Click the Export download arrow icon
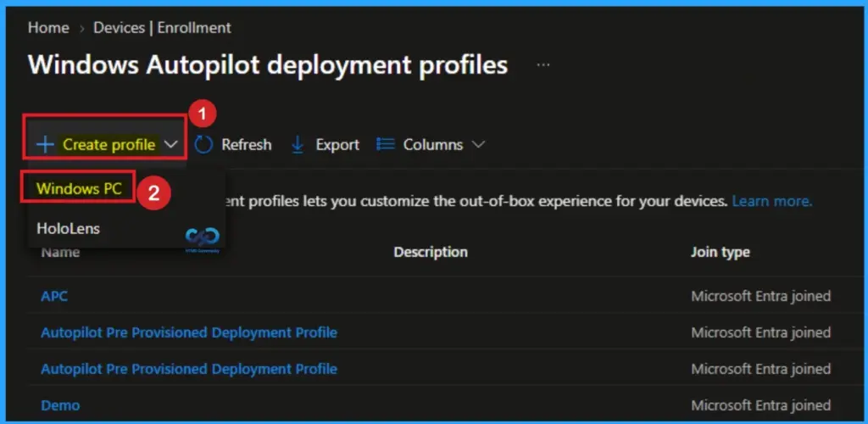This screenshot has width=868, height=424. point(298,145)
